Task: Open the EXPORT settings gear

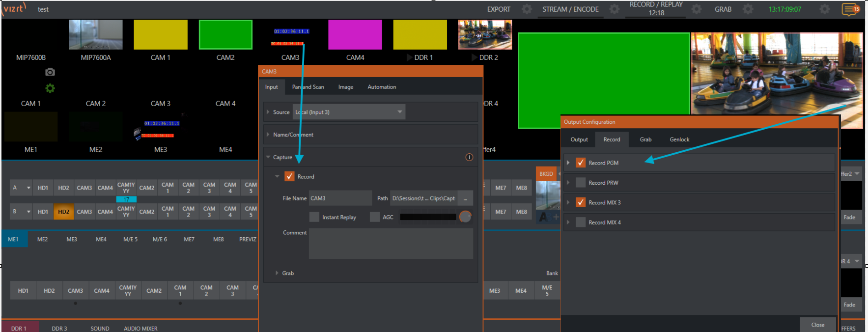Action: [527, 9]
